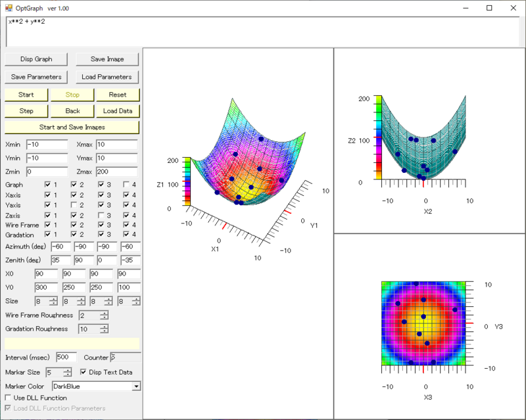Check the Use DLL Function box

pyautogui.click(x=9, y=398)
